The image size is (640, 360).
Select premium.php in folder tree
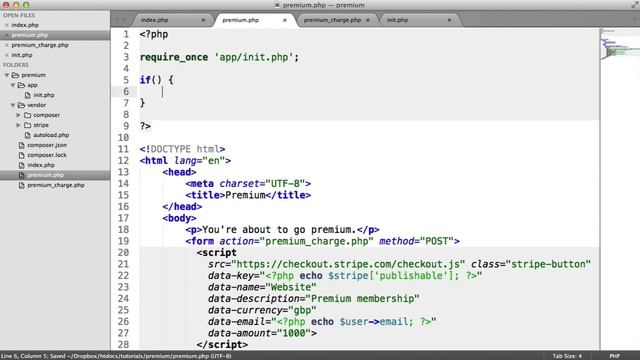coord(45,175)
